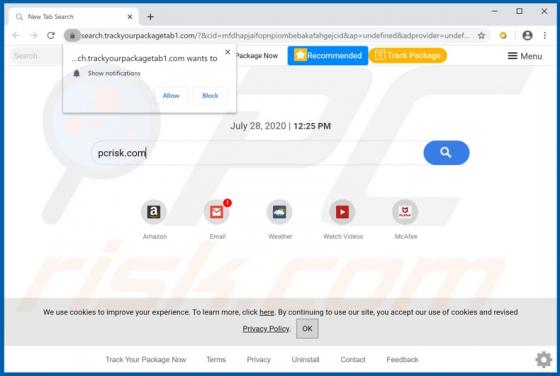Close the New Tab Search tab

(x=130, y=17)
